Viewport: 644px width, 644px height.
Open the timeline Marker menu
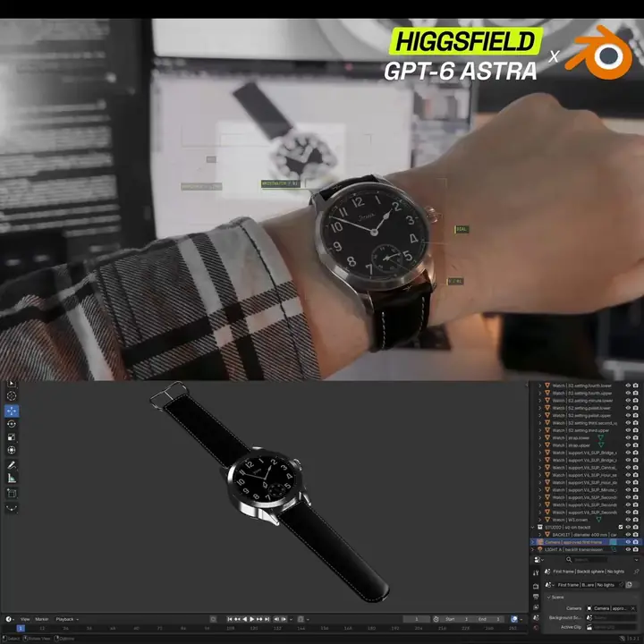click(41, 619)
